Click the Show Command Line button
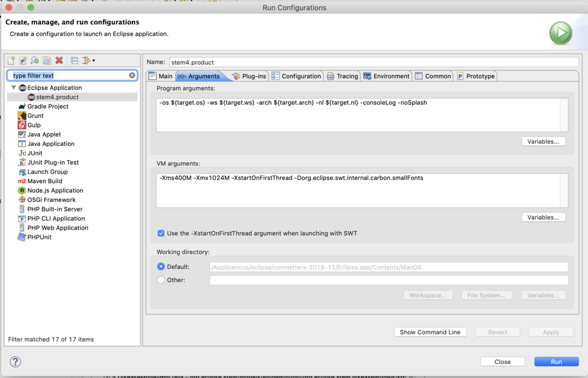The height and width of the screenshot is (378, 588). pos(430,332)
